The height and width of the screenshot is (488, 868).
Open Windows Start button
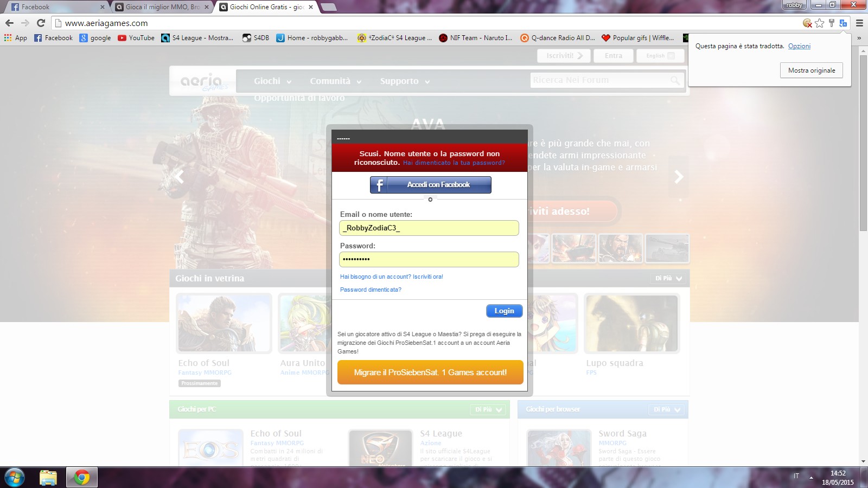(14, 478)
